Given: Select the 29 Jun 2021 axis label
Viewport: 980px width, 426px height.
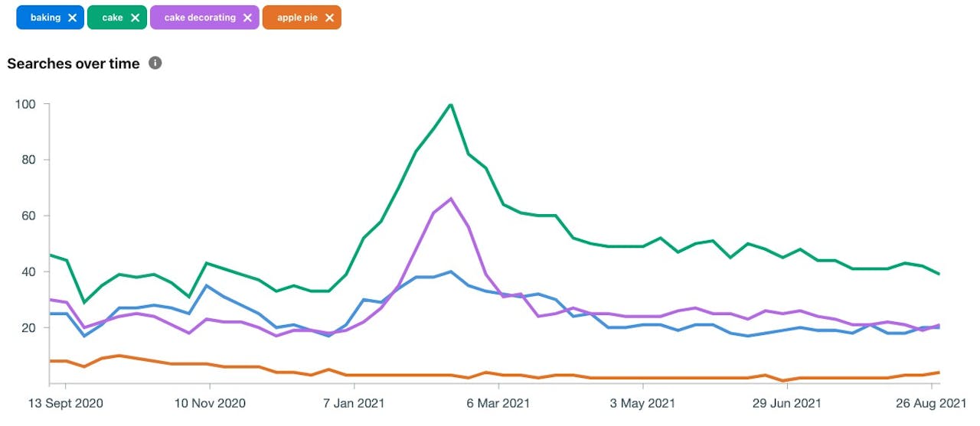Looking at the screenshot, I should pos(788,403).
